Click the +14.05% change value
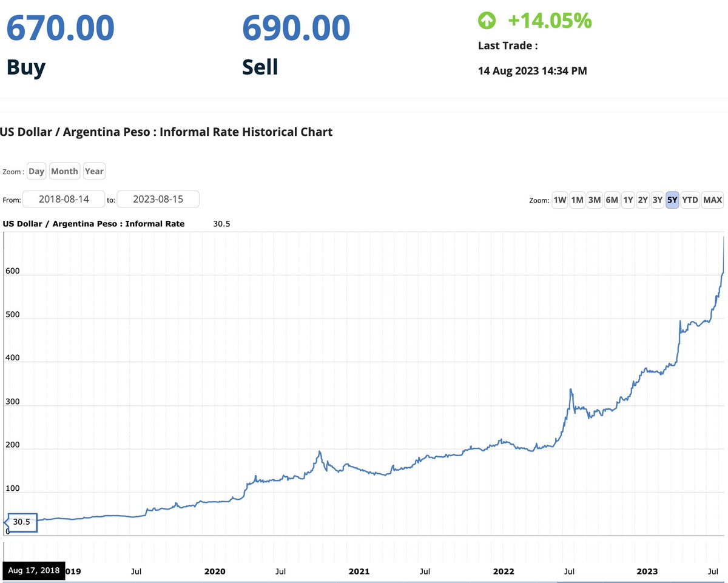The width and height of the screenshot is (728, 583). [550, 21]
